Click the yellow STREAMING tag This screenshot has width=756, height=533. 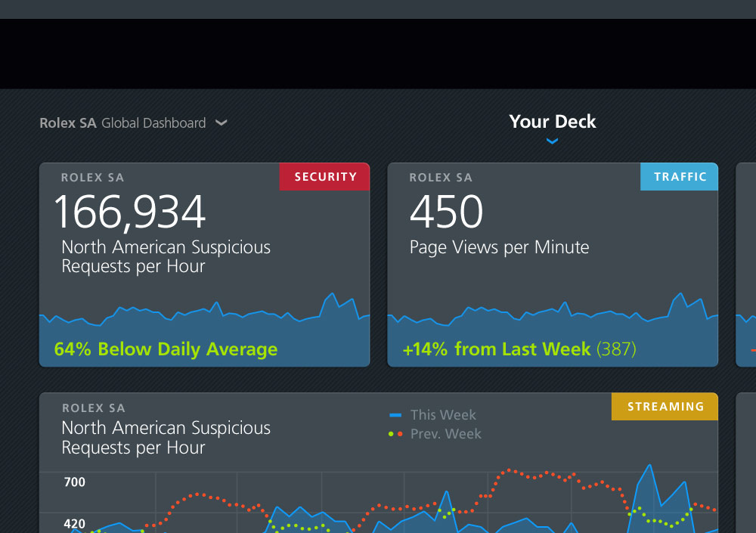(x=665, y=407)
